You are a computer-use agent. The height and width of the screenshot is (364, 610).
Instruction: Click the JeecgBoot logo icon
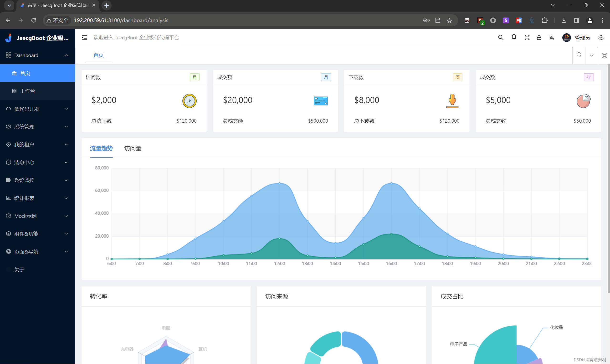(x=9, y=38)
